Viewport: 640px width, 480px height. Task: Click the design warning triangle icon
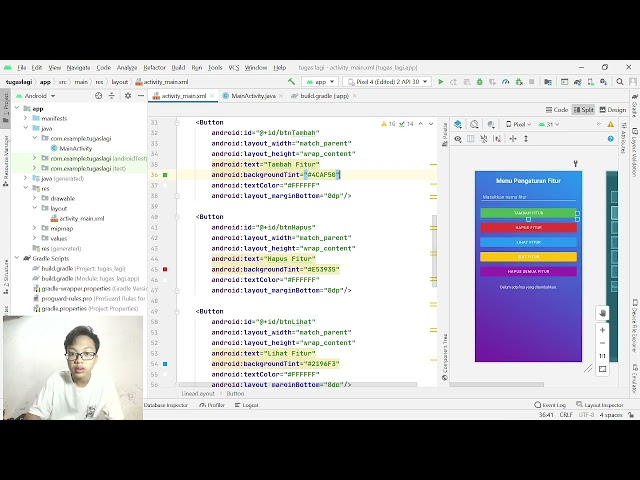pos(611,124)
